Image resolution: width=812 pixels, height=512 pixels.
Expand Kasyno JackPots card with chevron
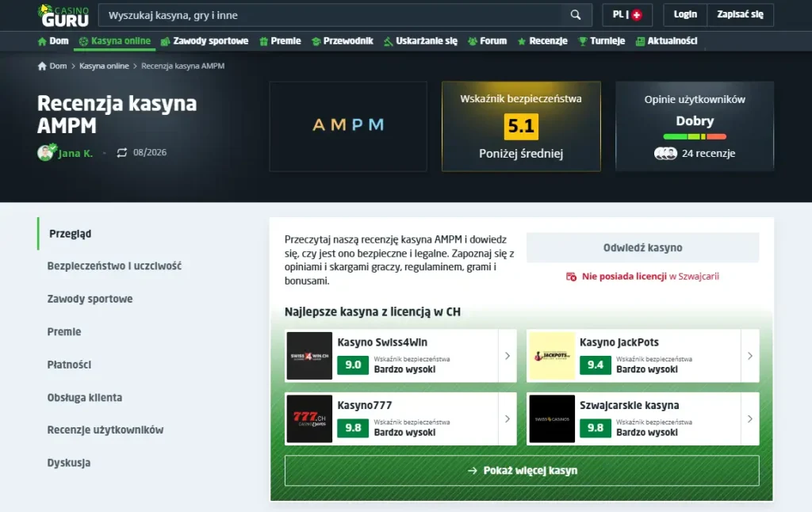pos(750,356)
